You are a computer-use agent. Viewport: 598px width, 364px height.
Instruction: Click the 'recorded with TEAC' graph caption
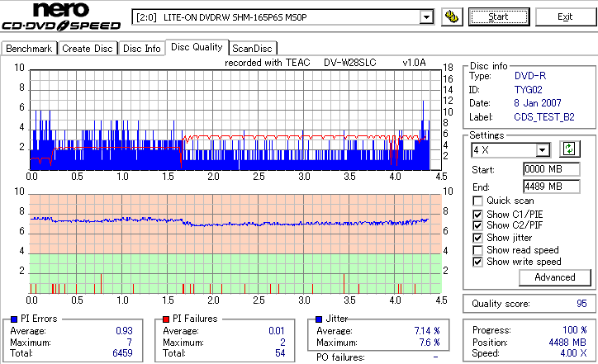tap(268, 63)
